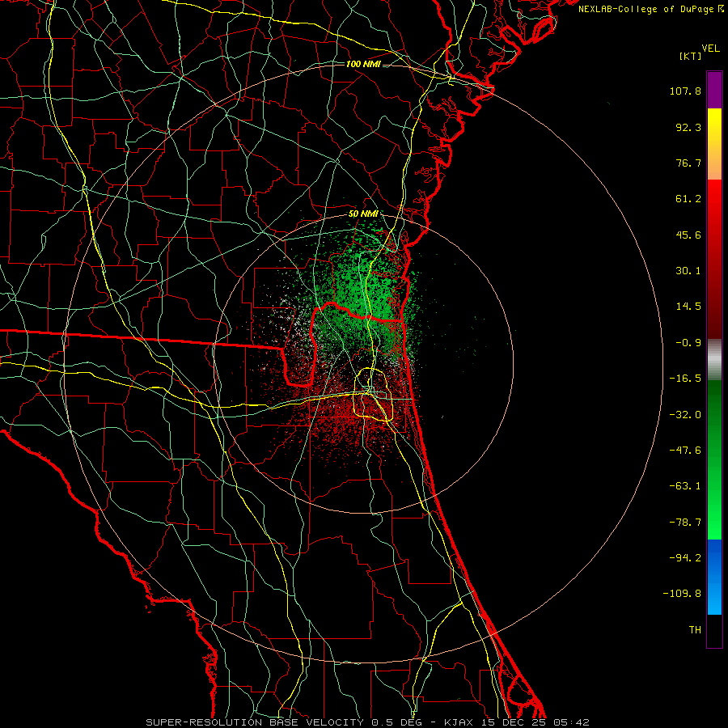
Task: Click the NEXLAB-College of DuPage title text
Action: (x=646, y=9)
